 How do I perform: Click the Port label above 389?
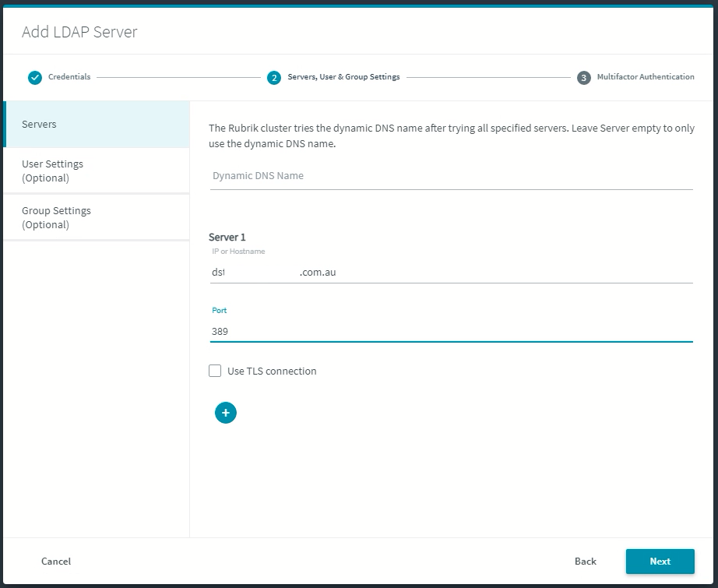220,310
